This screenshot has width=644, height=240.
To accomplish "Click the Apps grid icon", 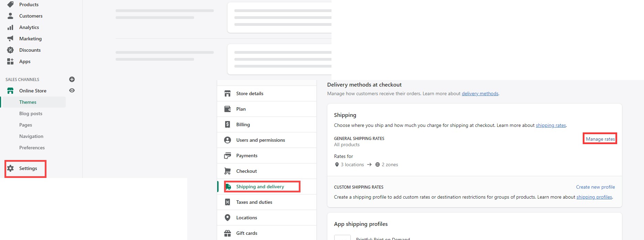I will (x=10, y=61).
